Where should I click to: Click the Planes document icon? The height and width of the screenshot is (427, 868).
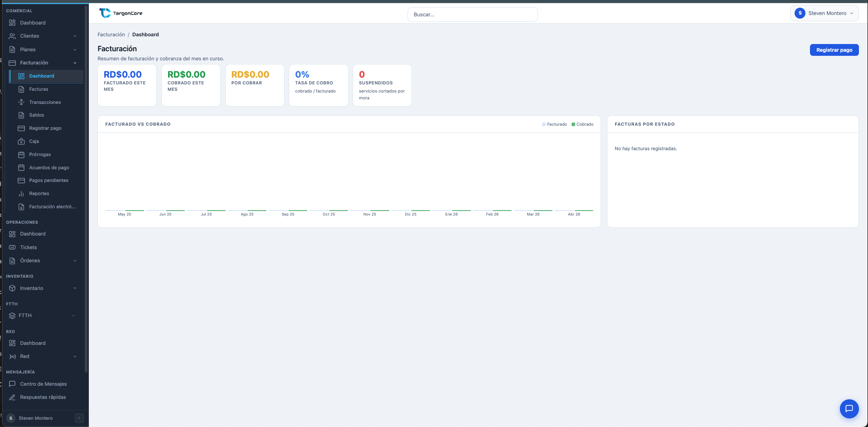(x=12, y=49)
